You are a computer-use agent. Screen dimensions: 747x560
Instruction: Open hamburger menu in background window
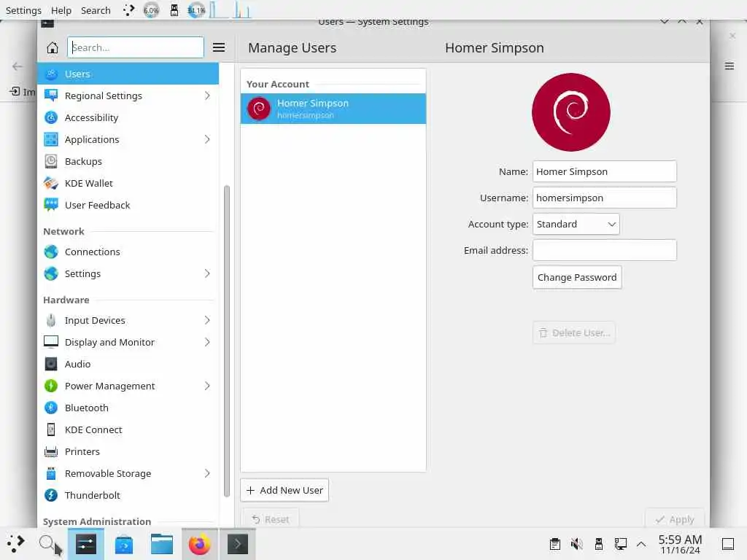(x=729, y=66)
